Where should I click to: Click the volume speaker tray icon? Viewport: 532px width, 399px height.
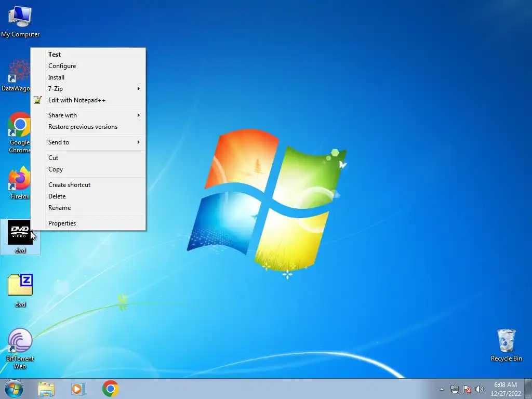[x=479, y=389]
